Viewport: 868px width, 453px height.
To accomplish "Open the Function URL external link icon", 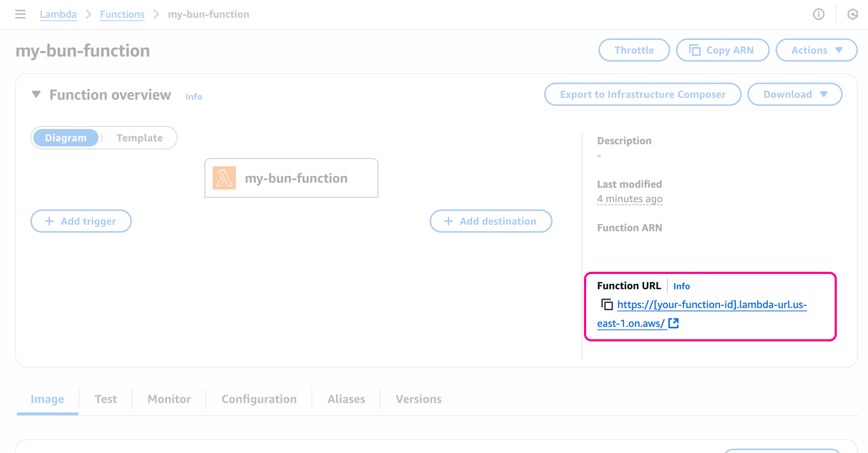I will [x=673, y=323].
